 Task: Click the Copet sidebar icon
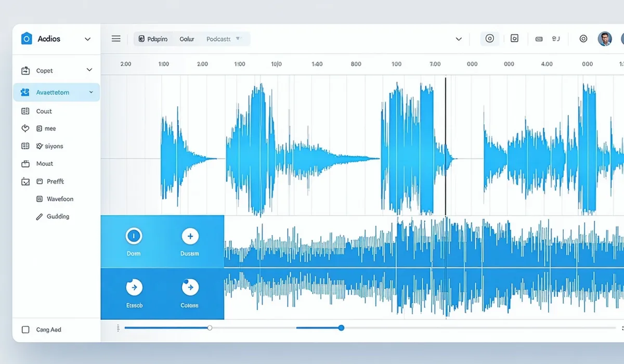click(25, 71)
